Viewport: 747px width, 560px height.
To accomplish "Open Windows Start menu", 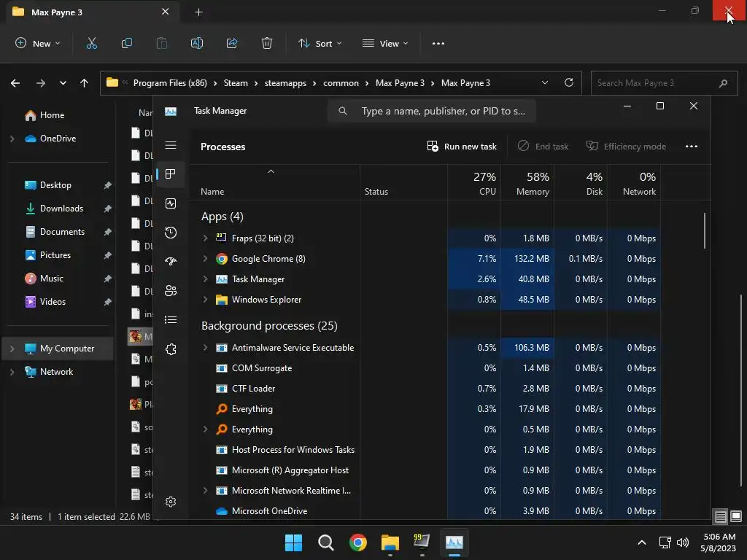I will point(293,542).
